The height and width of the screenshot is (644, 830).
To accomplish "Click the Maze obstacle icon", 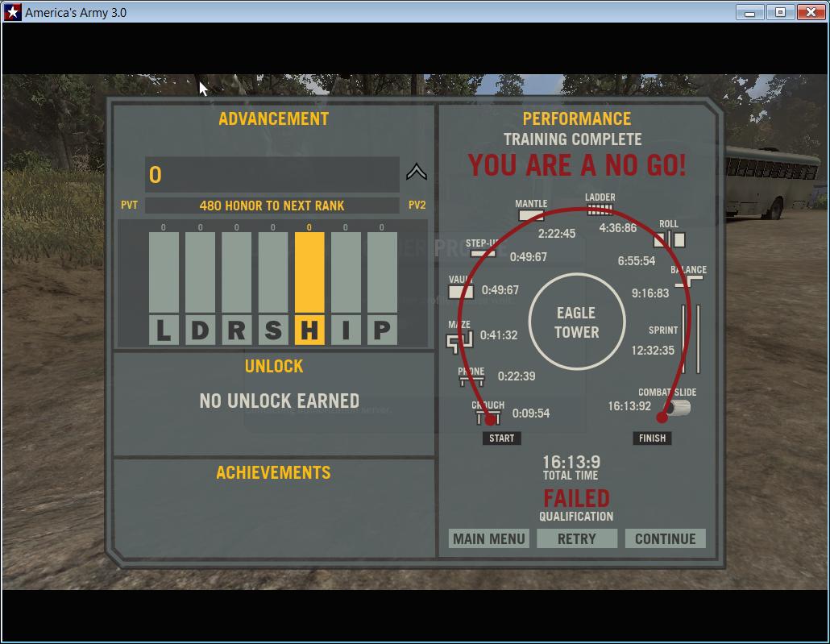I will [459, 342].
